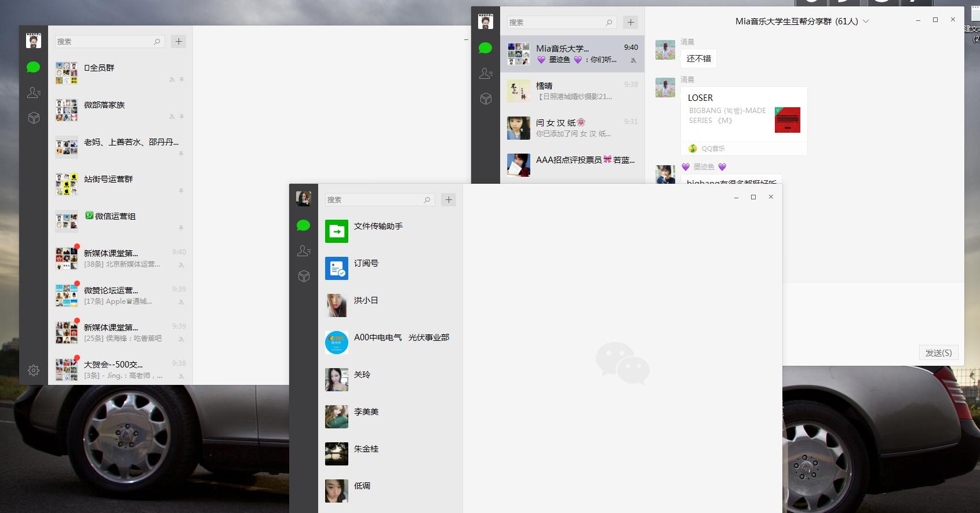Screen dimensions: 980x513
Task: Expand the Mia音乐大学生互帮分享群 title chevron
Action: [866, 21]
